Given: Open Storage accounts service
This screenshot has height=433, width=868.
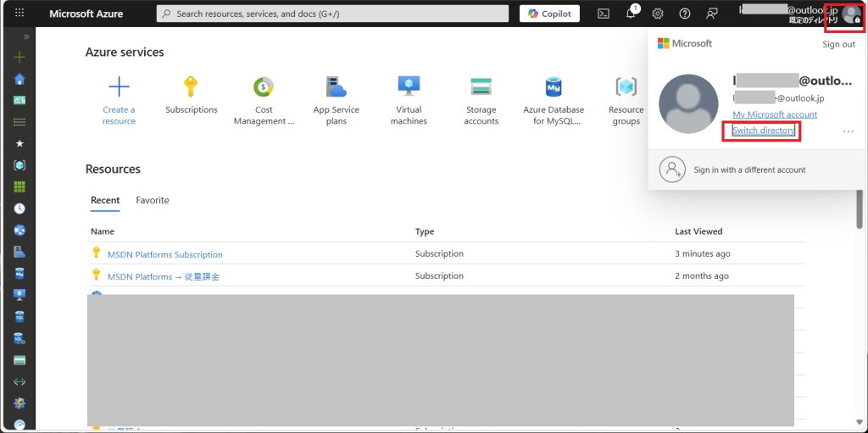Looking at the screenshot, I should tap(481, 87).
